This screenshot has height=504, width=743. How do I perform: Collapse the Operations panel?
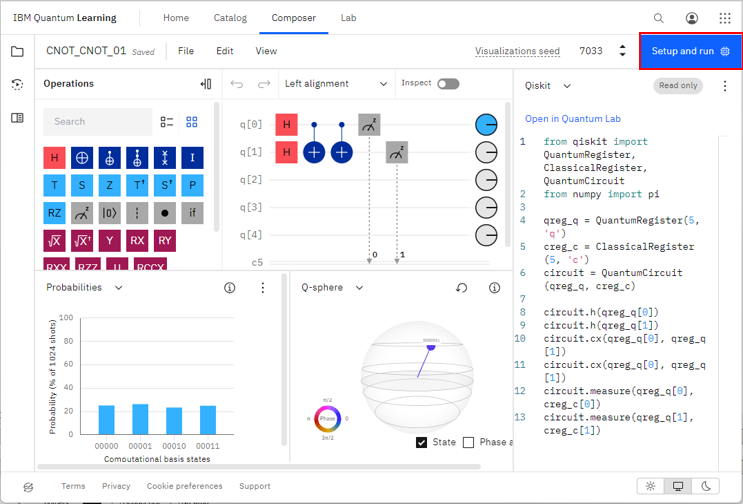206,84
